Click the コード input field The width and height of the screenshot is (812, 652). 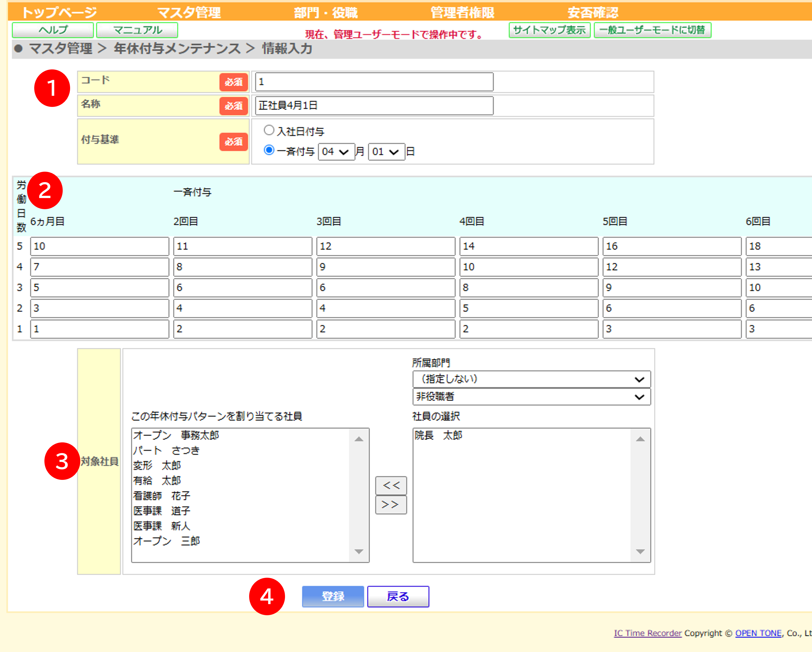point(374,82)
